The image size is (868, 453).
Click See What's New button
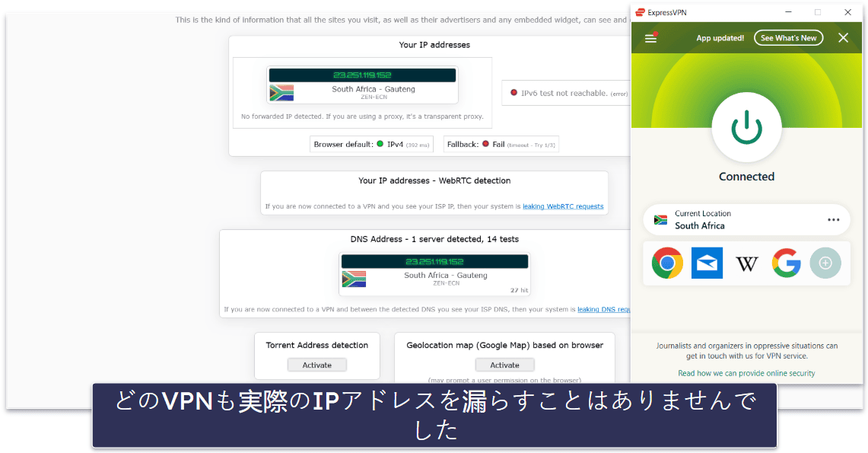click(x=788, y=37)
